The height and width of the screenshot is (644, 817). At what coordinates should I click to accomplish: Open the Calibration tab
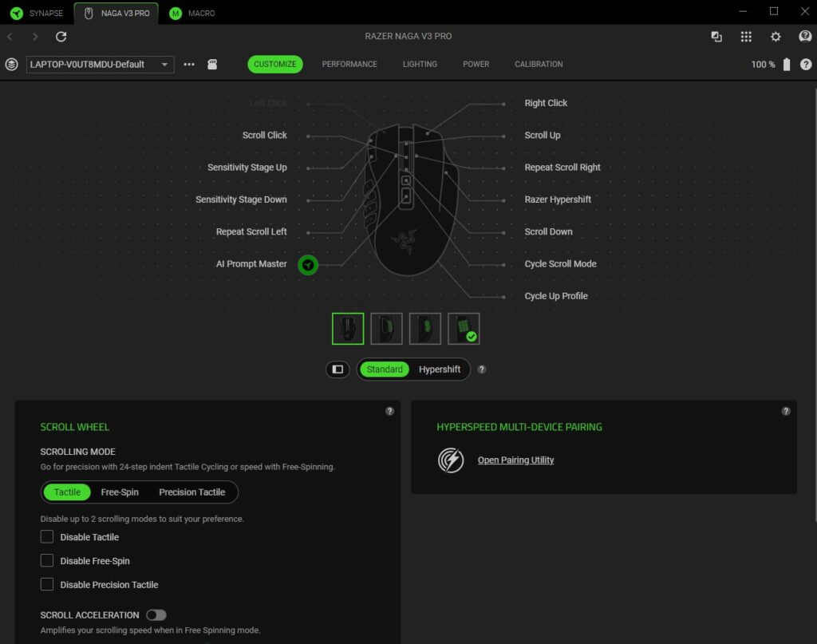click(539, 64)
